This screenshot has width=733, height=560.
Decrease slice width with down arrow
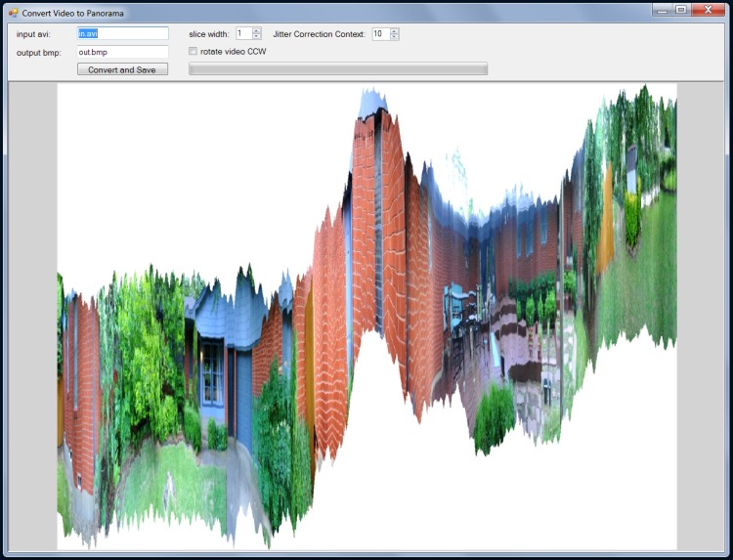tap(257, 37)
